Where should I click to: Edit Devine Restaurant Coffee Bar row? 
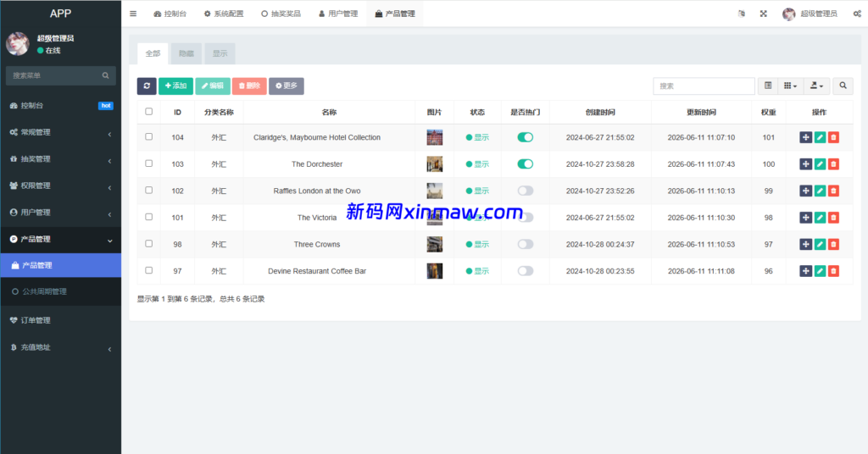820,271
